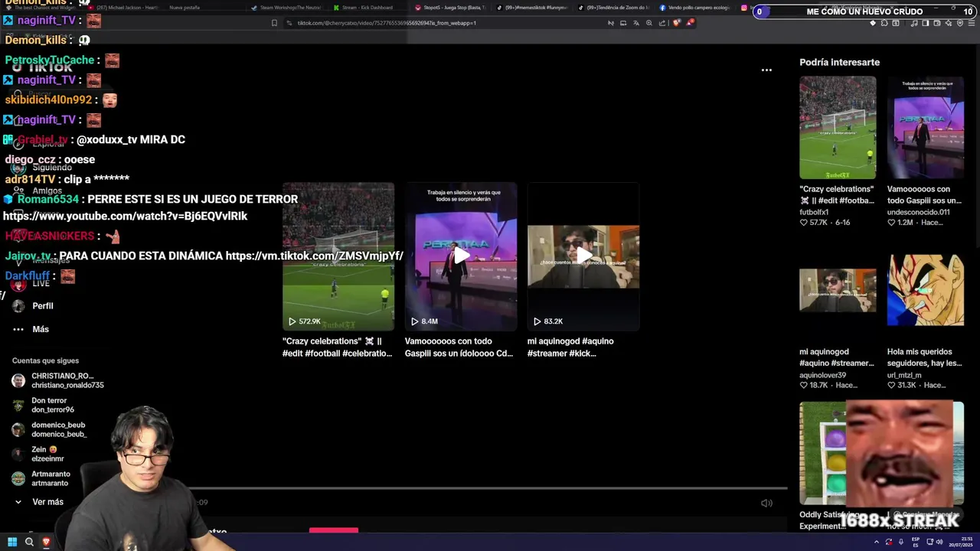
Task: Open domenico_beub followed account
Action: (50, 429)
